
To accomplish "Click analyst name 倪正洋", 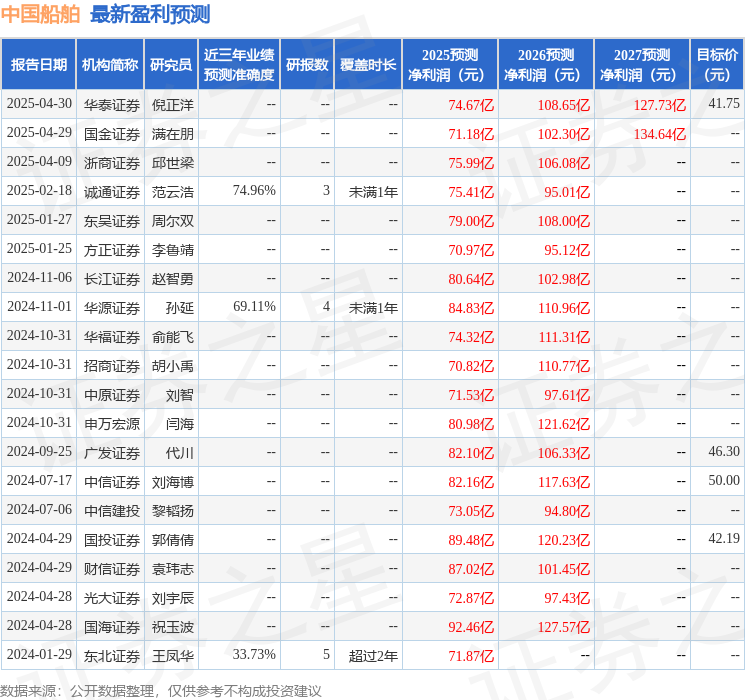I will click(x=172, y=105).
